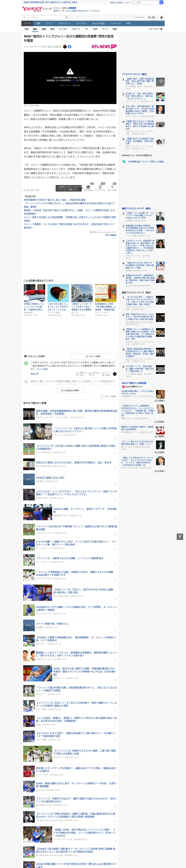The height and width of the screenshot is (868, 186).
Task: Open the 速報 tab
Action: point(38,24)
